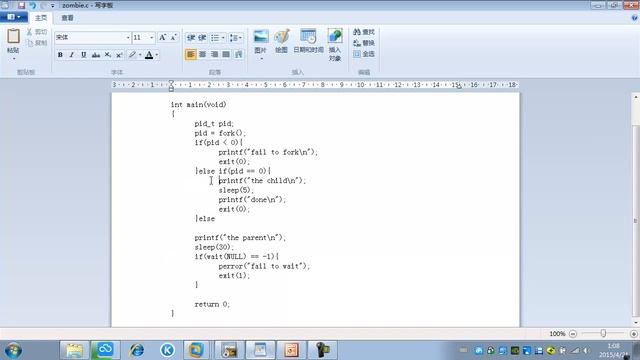Click the volume speaker tray icon
640x360 pixels.
click(x=587, y=351)
